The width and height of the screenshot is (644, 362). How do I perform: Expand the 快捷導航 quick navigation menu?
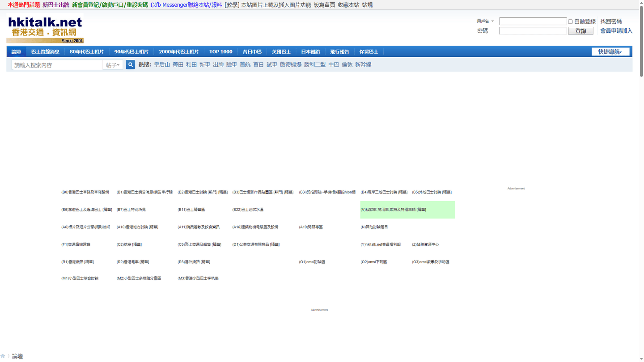coord(610,52)
